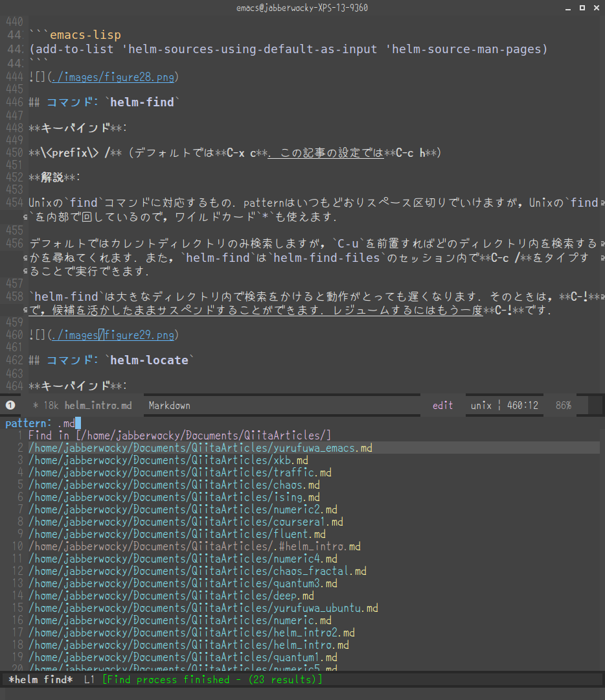The image size is (605, 700).
Task: Select the chaos_fractal.md candidate
Action: click(197, 571)
